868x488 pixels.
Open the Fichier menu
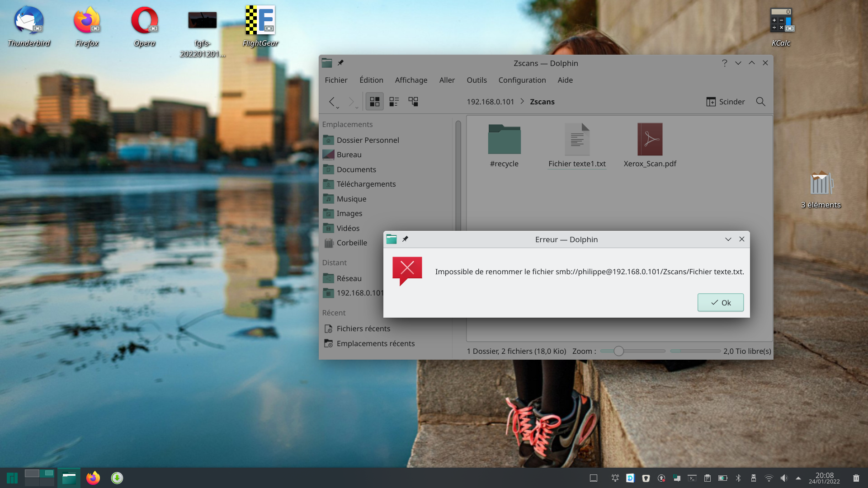336,80
